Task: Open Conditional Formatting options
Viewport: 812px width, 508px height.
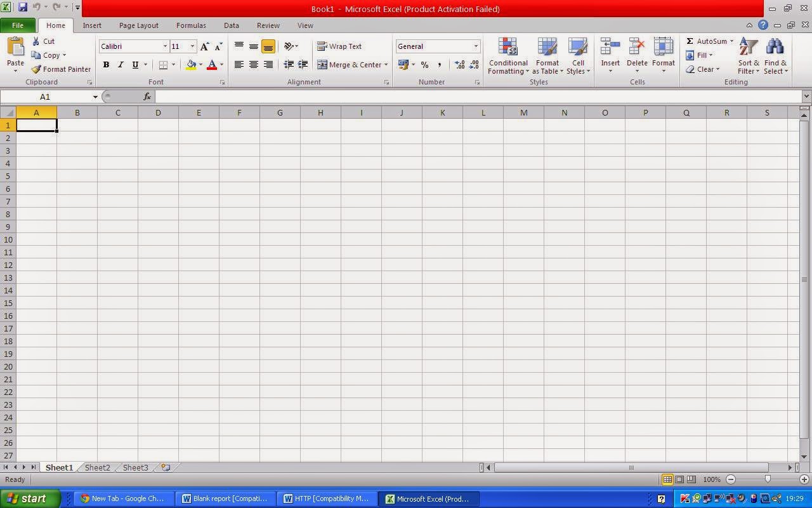Action: (x=507, y=56)
